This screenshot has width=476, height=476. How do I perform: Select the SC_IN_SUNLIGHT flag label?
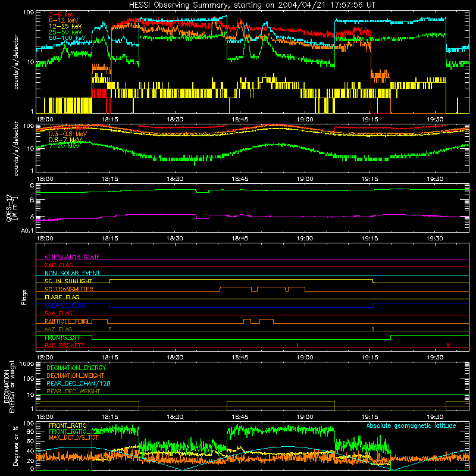[x=68, y=281]
